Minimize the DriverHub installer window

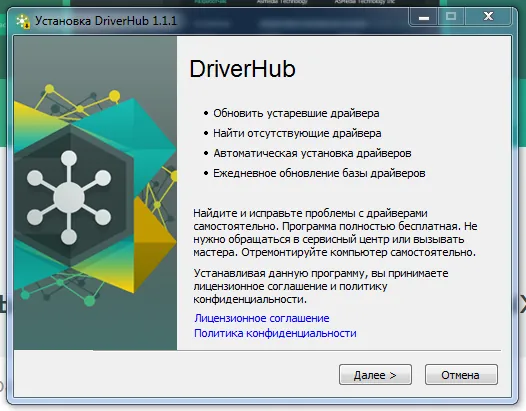(x=424, y=16)
